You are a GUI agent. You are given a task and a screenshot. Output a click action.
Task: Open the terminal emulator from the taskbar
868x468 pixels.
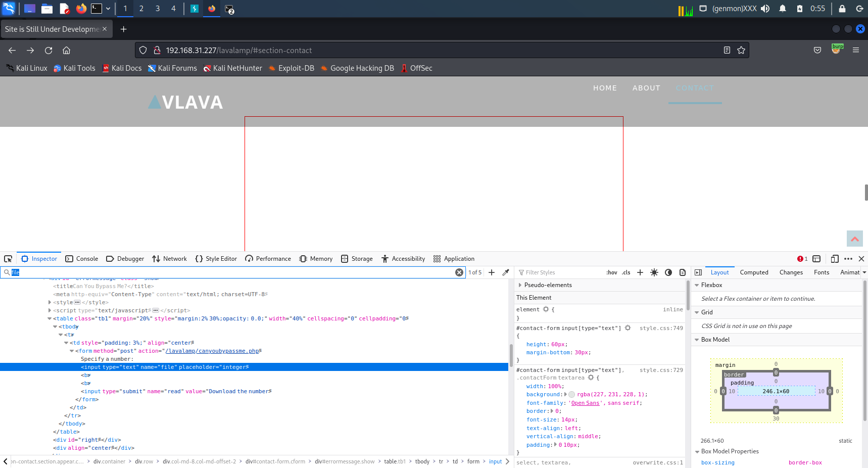tap(97, 9)
